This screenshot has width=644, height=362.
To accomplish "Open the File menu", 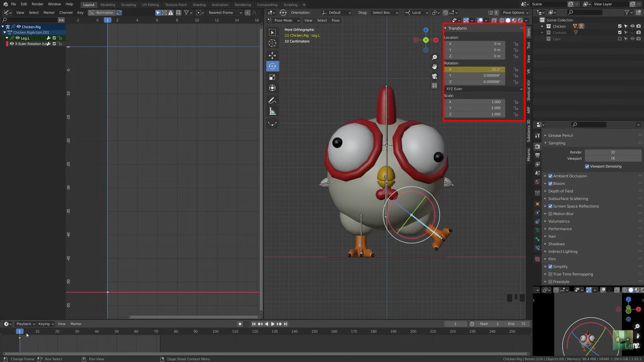I will tap(14, 4).
